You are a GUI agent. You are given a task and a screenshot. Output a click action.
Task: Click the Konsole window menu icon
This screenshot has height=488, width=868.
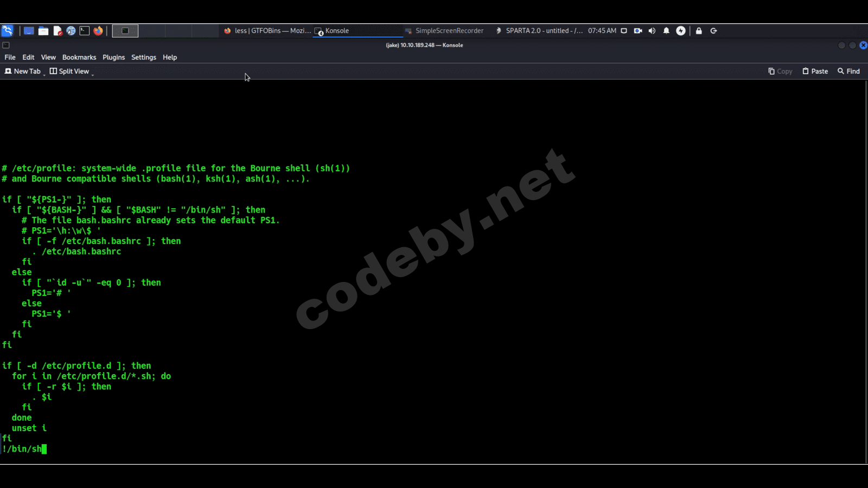coord(6,46)
